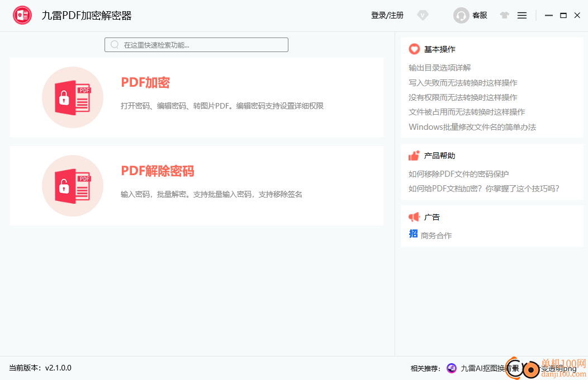The height and width of the screenshot is (380, 588).
Task: Open 输出目录选项详解 help link
Action: (x=439, y=68)
